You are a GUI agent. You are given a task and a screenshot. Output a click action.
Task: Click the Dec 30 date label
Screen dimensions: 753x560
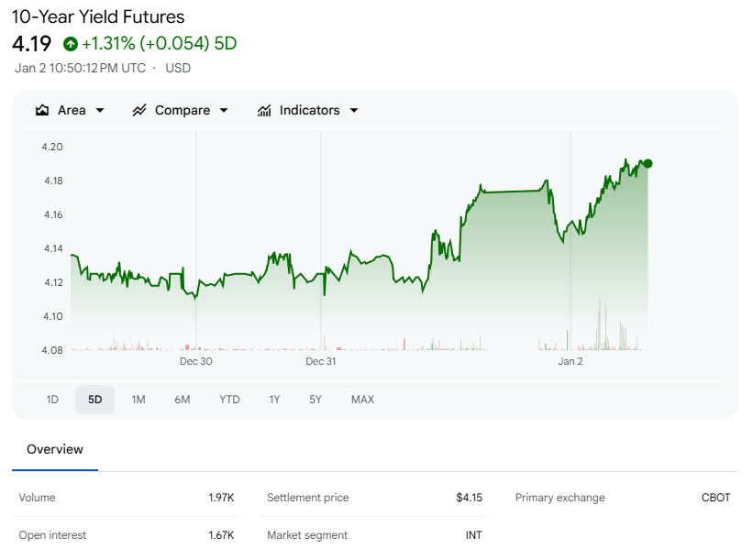(196, 361)
